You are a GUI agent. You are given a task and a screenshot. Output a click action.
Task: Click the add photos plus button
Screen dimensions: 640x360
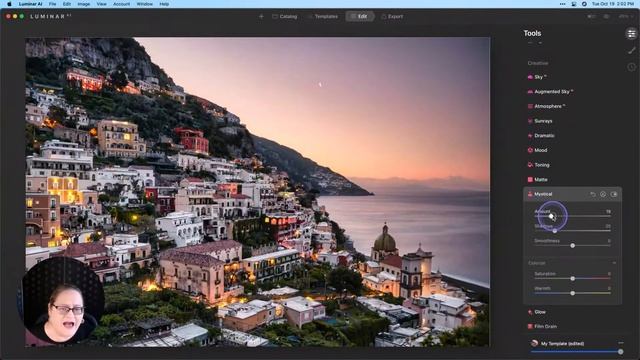click(x=261, y=16)
